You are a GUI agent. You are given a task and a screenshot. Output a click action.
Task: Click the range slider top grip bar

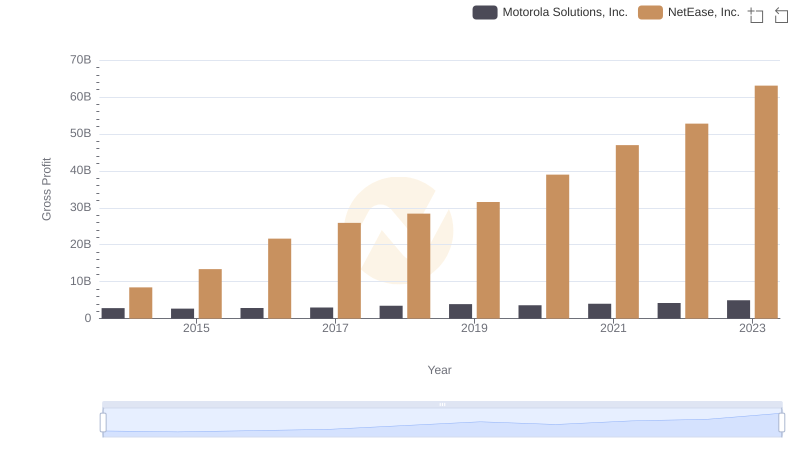click(x=442, y=404)
